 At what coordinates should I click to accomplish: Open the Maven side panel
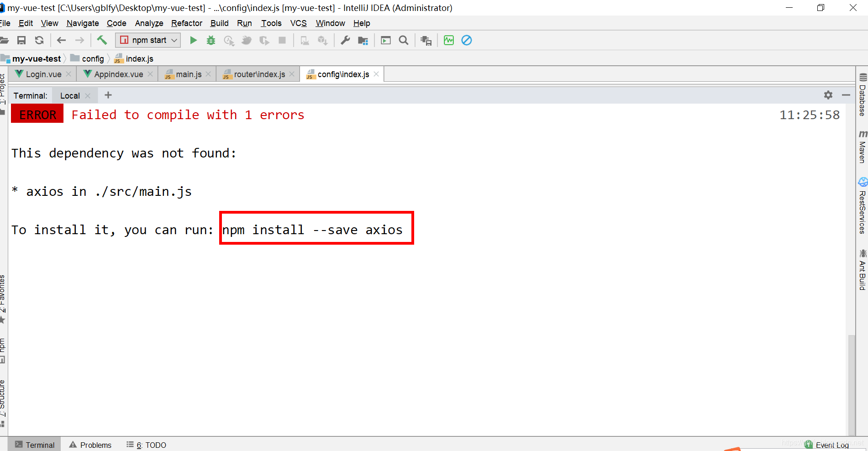[x=863, y=147]
